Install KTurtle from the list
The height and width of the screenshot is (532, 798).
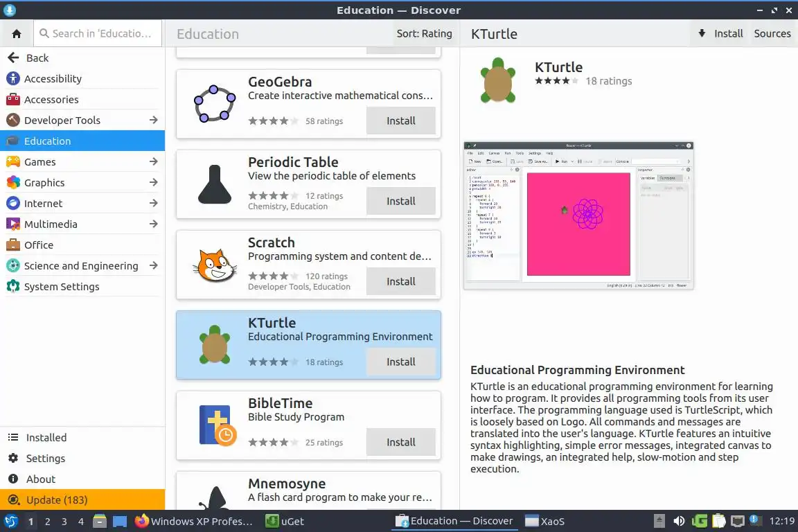tap(400, 362)
